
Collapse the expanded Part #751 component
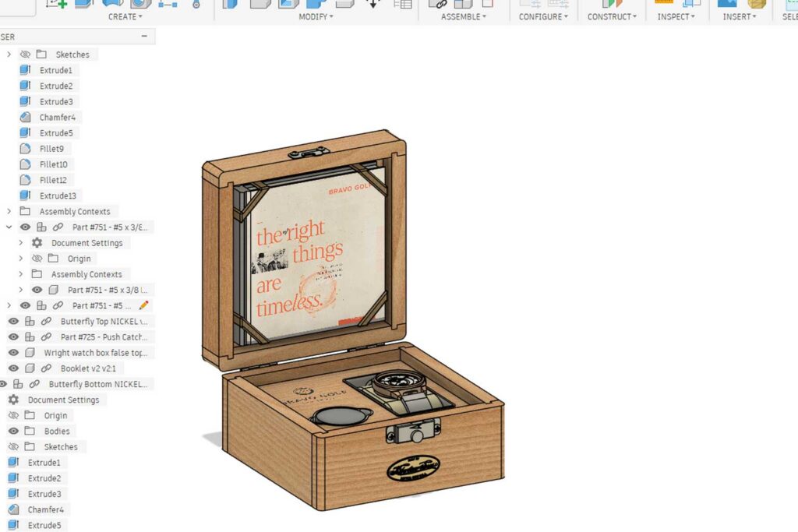click(9, 227)
